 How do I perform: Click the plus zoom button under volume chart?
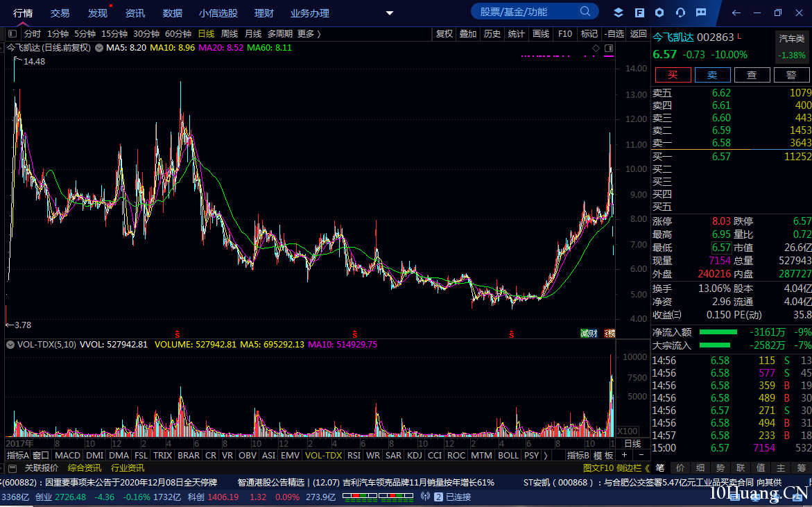click(625, 455)
